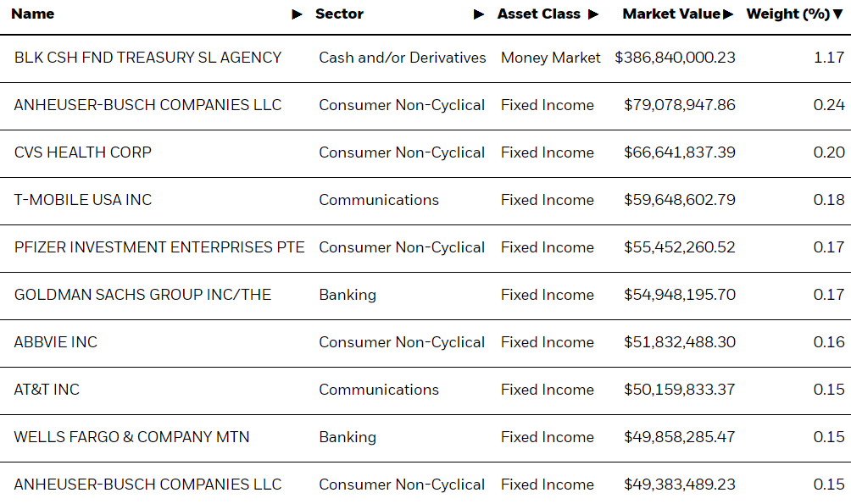Select PFIZER INVESTMENT ENTERPRISES PTE name

tap(159, 247)
